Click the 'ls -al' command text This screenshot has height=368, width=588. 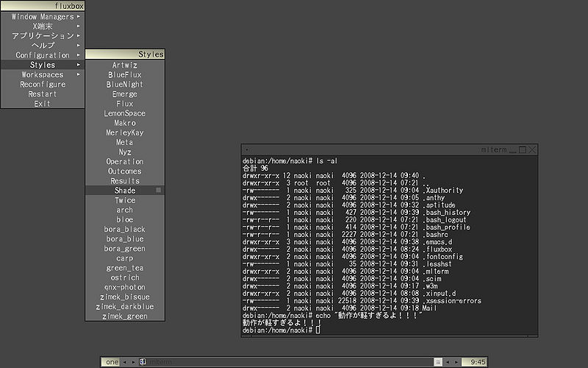[x=326, y=160]
